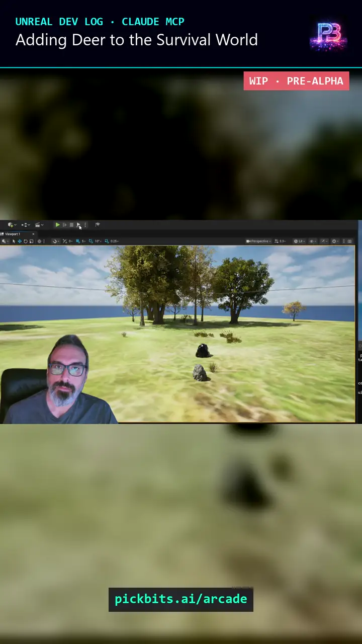The height and width of the screenshot is (644, 362).
Task: Open the Cinematics clapperboard dropdown
Action: (x=39, y=225)
